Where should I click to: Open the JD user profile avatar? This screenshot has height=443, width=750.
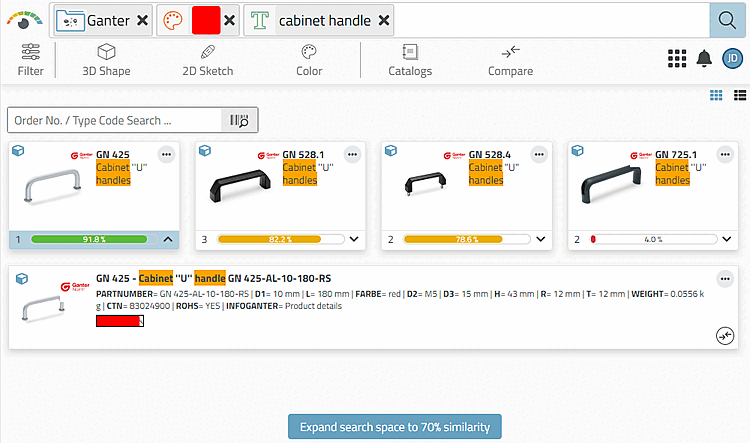732,58
